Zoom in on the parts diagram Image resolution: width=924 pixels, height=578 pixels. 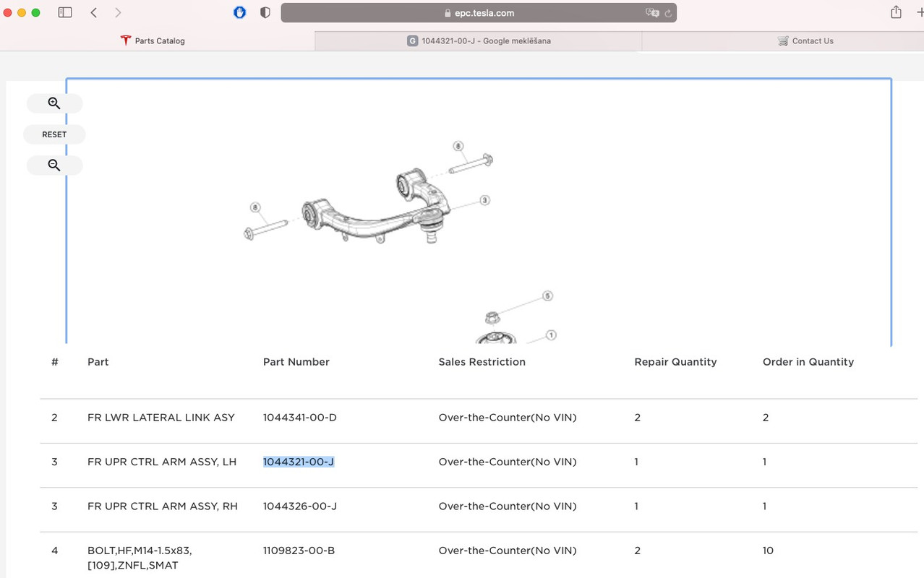coord(54,103)
